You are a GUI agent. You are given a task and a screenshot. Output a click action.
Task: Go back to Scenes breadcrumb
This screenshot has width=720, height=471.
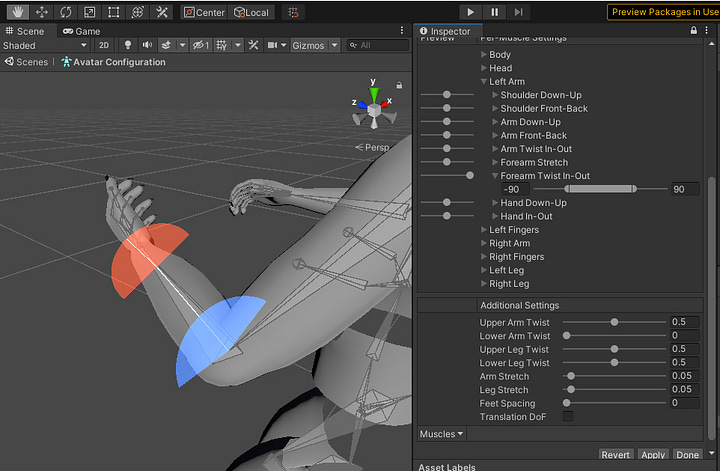27,62
